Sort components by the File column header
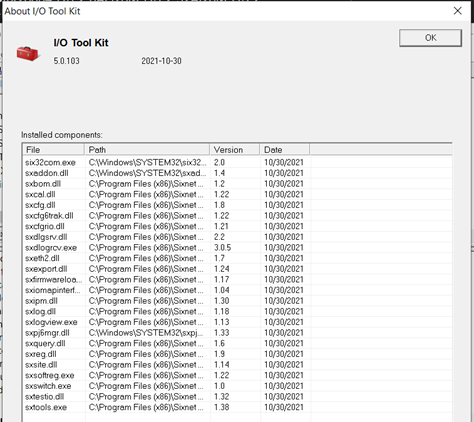474x422 pixels. (53, 150)
